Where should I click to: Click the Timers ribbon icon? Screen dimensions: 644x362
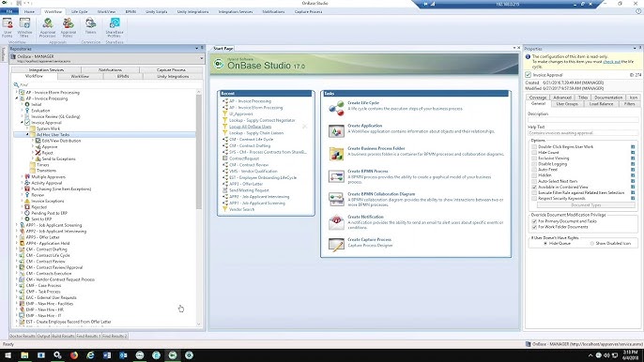(x=90, y=26)
